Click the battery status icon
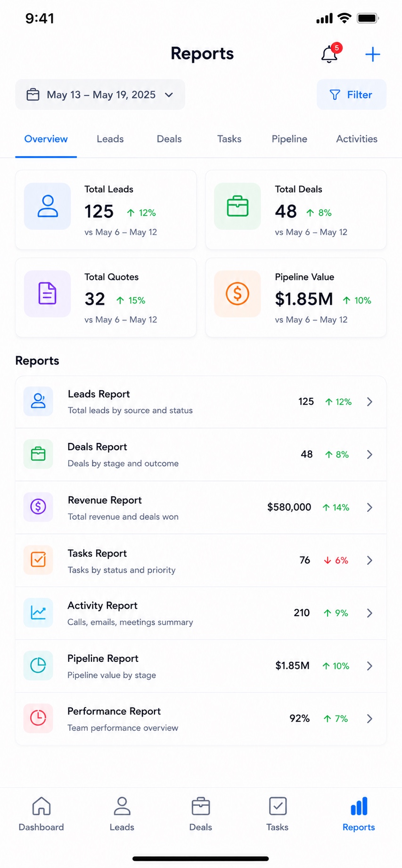Screen dimensions: 402x868 368,18
